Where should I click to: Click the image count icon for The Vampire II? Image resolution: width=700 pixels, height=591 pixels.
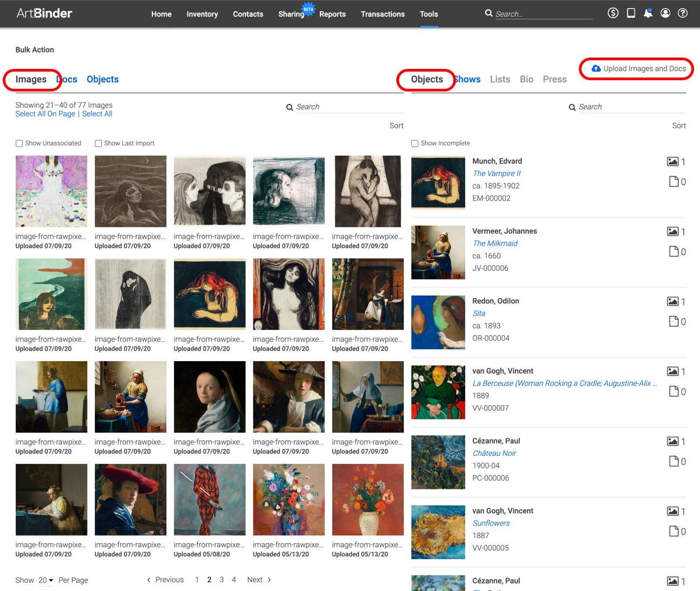(673, 161)
